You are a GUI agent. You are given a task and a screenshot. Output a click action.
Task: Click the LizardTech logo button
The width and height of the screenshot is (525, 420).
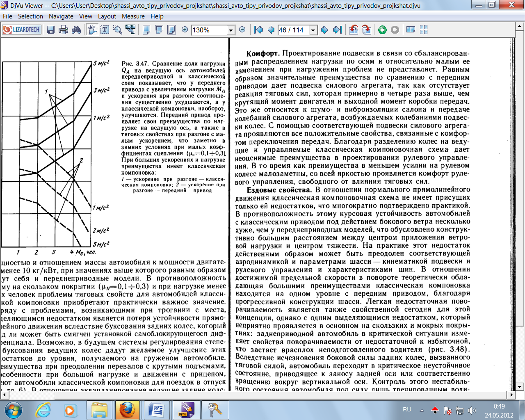tap(21, 30)
